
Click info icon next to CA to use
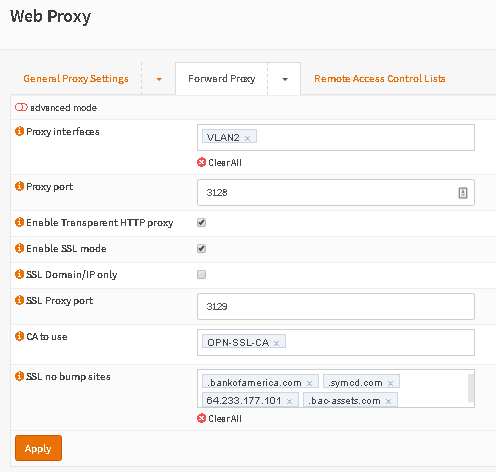tap(19, 336)
